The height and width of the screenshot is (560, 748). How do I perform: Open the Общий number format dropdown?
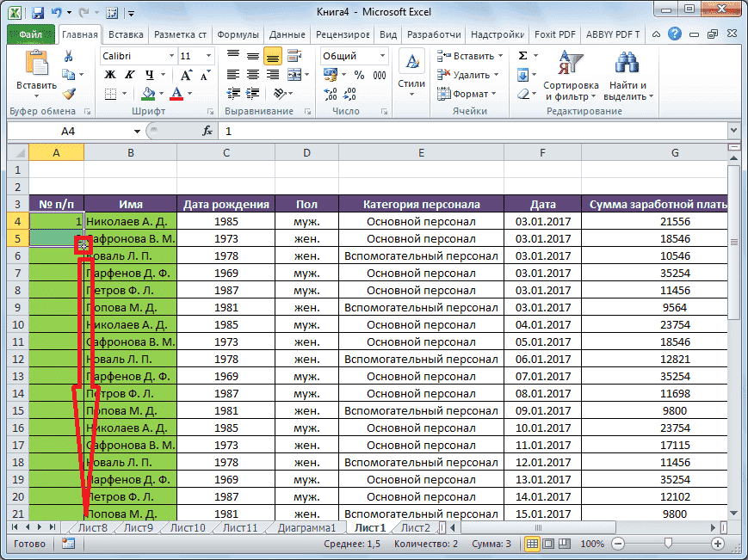coord(381,54)
